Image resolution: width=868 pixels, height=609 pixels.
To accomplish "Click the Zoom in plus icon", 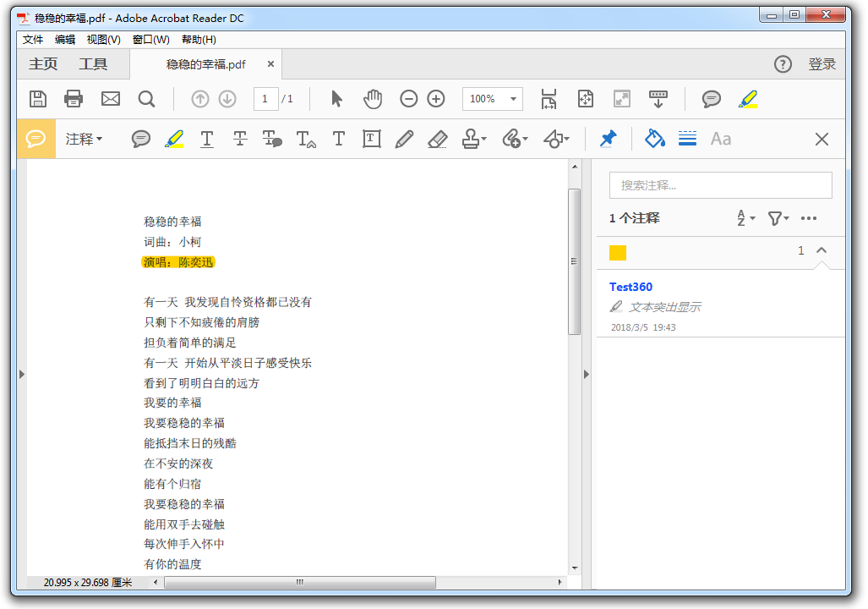I will click(436, 99).
